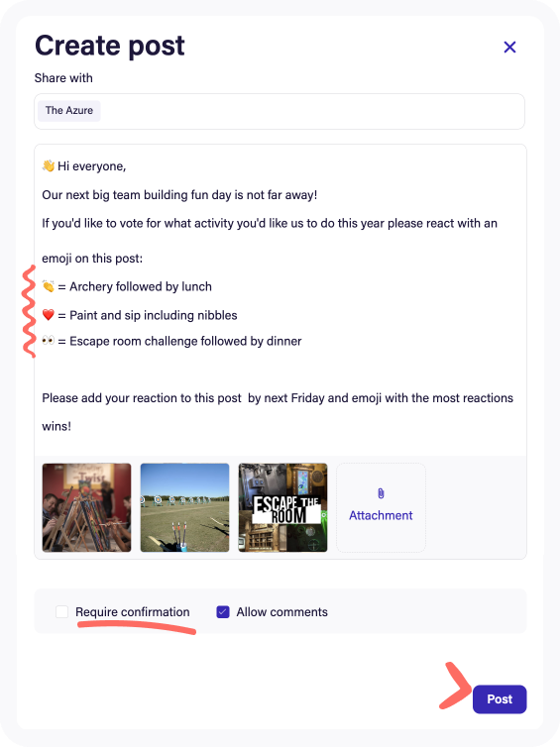Uncheck the Allow comments checkbox
The image size is (560, 747).
(223, 611)
